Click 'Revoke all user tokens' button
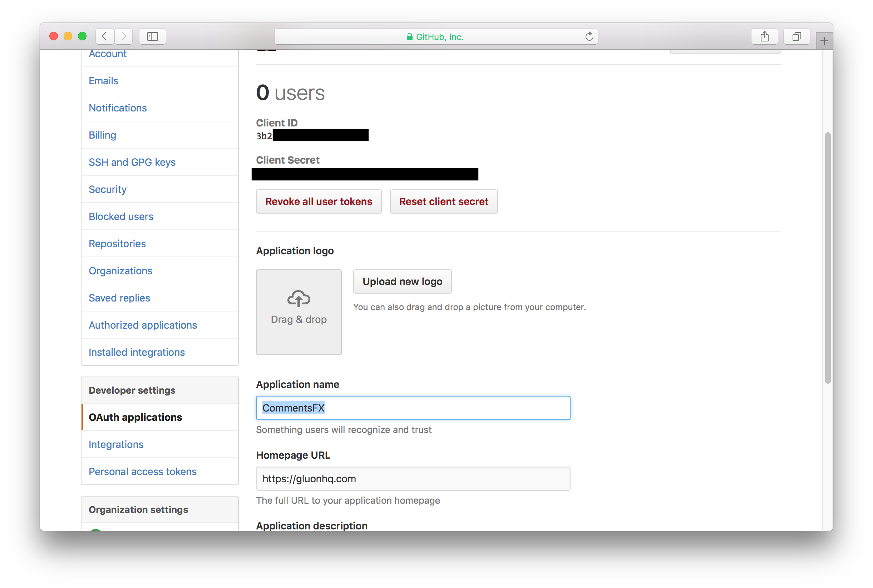873x588 pixels. pyautogui.click(x=319, y=201)
